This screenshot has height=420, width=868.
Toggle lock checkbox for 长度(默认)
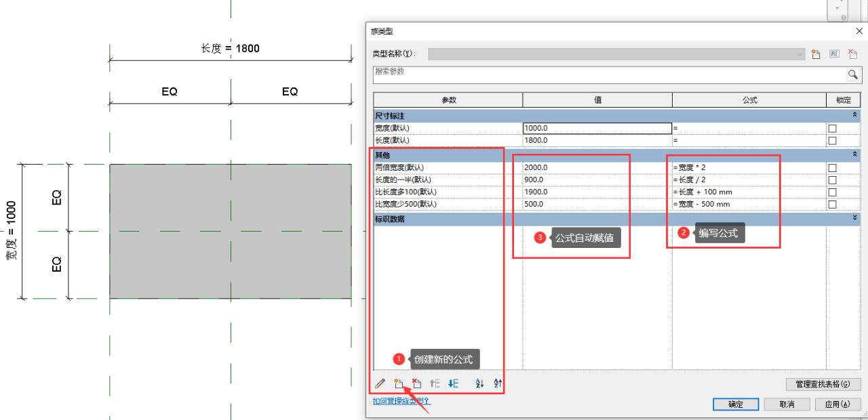tap(832, 140)
